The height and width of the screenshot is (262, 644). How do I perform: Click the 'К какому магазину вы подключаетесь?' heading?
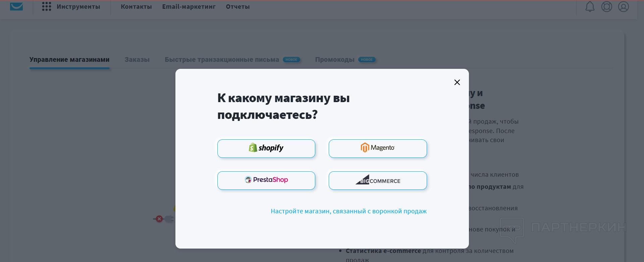[283, 106]
